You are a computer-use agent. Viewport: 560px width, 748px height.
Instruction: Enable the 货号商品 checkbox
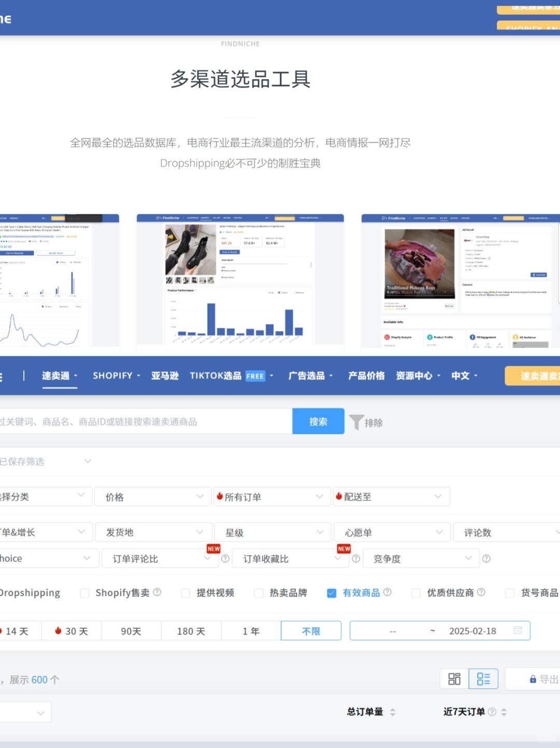[x=510, y=593]
